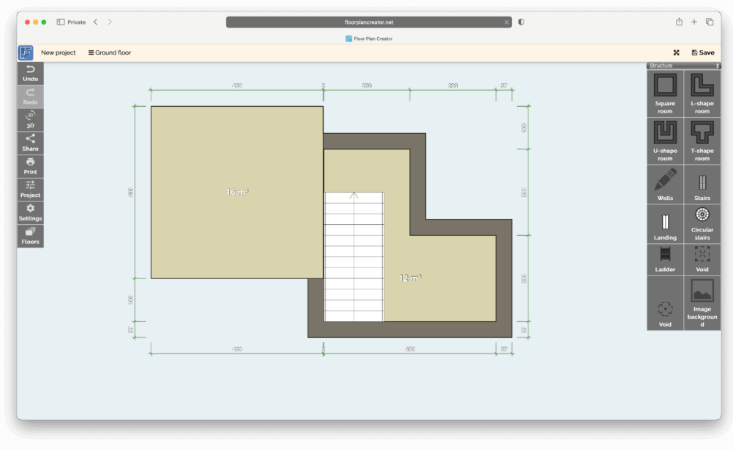Select the Walls pencil tool
This screenshot has height=450, width=733.
point(665,185)
